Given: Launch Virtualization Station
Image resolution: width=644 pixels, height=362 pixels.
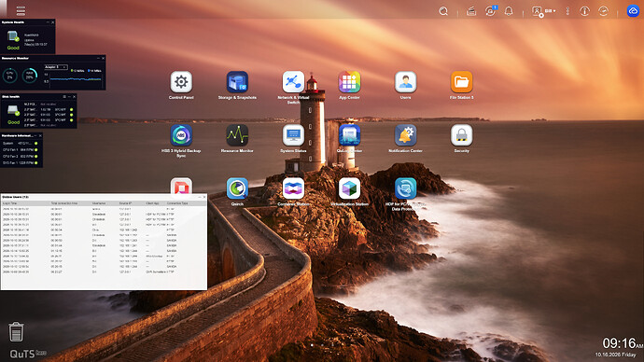Looking at the screenshot, I should 349,188.
